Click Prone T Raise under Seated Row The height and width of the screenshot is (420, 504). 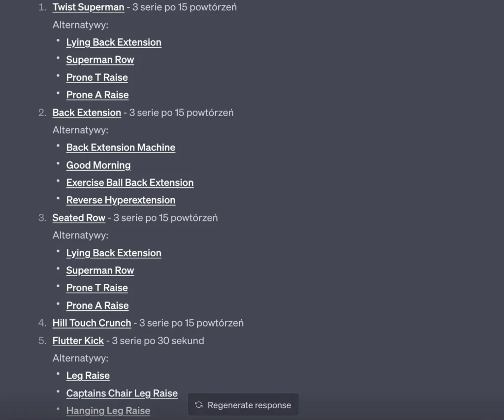point(97,288)
